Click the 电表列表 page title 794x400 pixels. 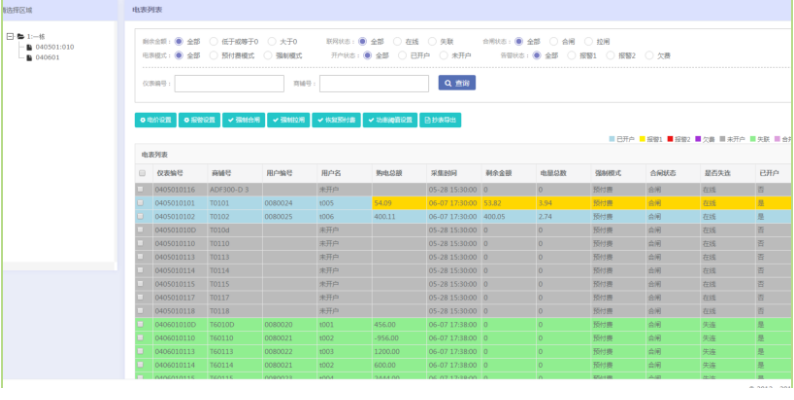click(147, 10)
